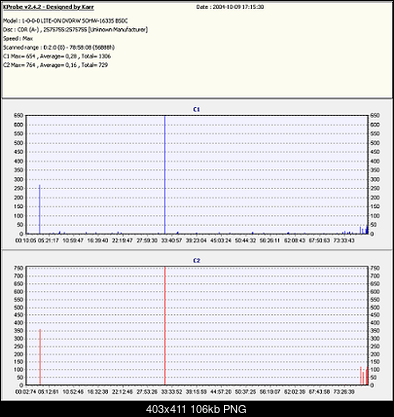Click the 33:33:52 time label under C2
This screenshot has height=417, width=394.
(x=172, y=392)
